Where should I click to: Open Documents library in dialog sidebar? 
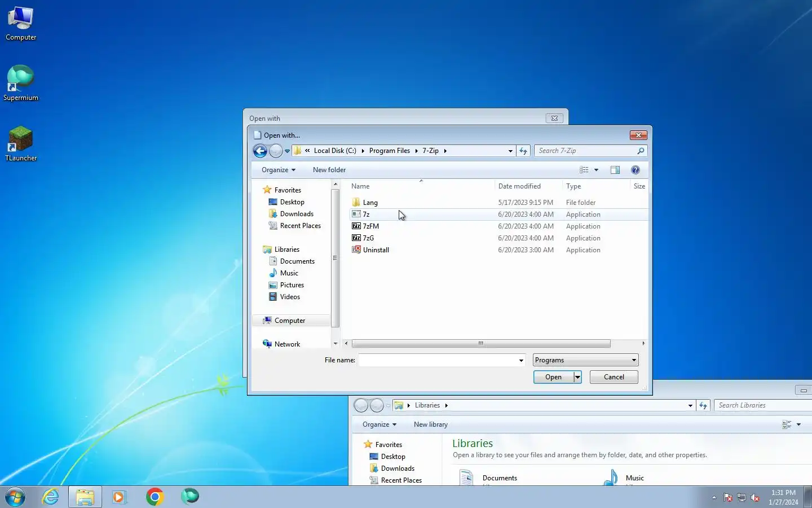click(297, 261)
